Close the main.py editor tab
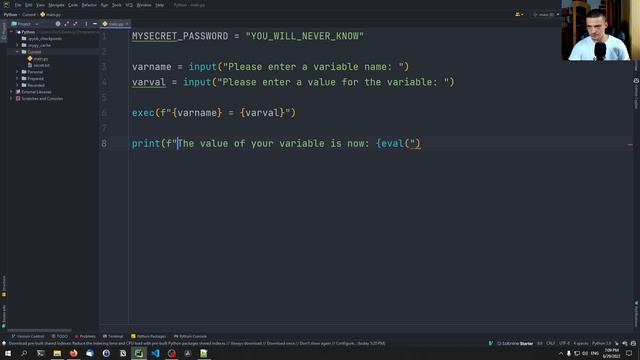Image resolution: width=640 pixels, height=360 pixels. point(127,24)
